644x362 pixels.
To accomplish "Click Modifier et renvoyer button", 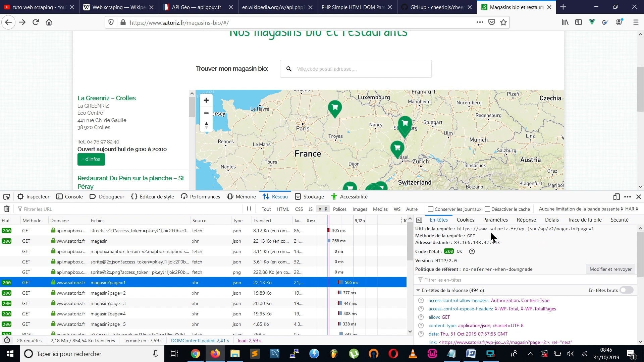I will [x=610, y=269].
